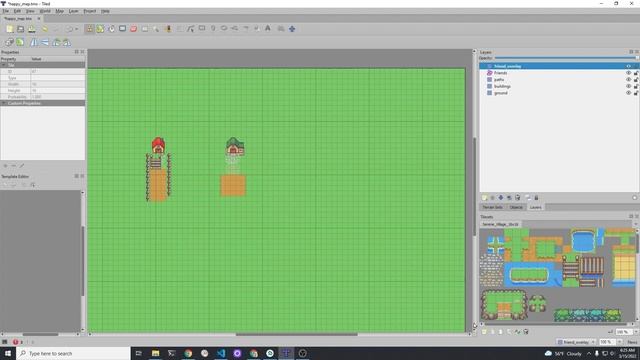
Task: Create a new map file icon
Action: [x=9, y=29]
